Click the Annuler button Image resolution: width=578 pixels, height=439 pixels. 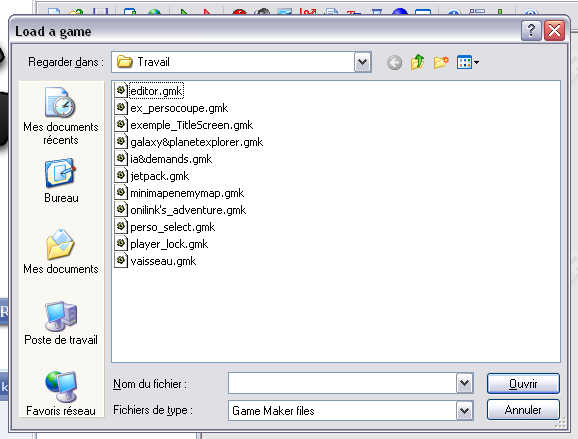[x=523, y=410]
